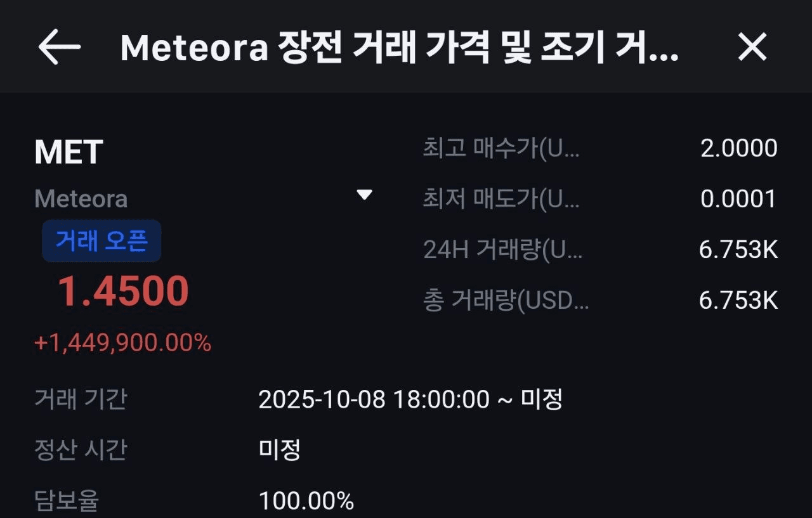Click the 거래 기간 label
The height and width of the screenshot is (518, 812).
click(81, 399)
